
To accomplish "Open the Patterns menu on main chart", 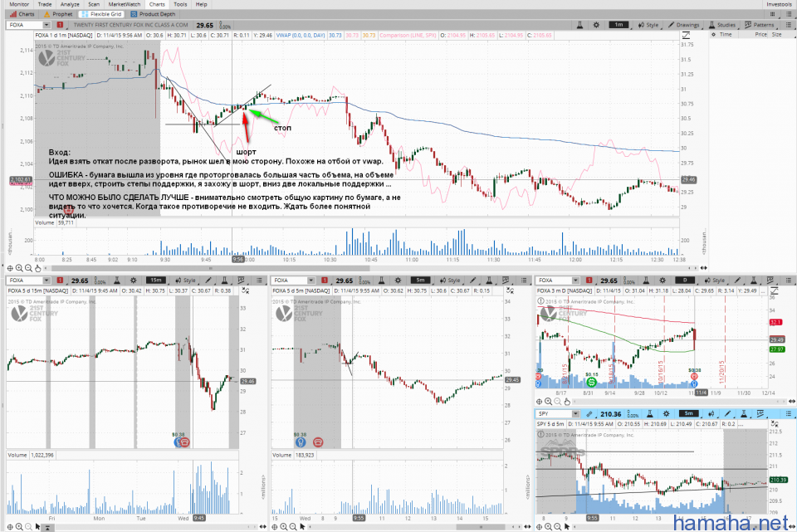I will point(760,25).
